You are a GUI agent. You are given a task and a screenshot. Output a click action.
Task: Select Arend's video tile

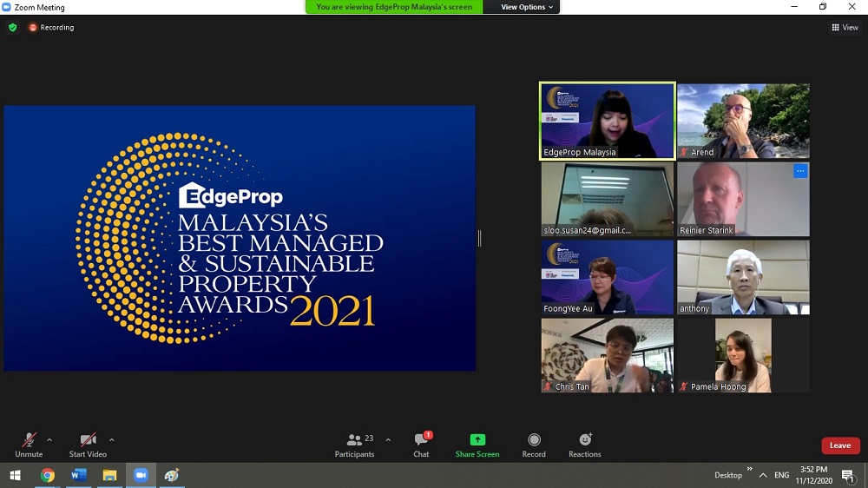(743, 121)
